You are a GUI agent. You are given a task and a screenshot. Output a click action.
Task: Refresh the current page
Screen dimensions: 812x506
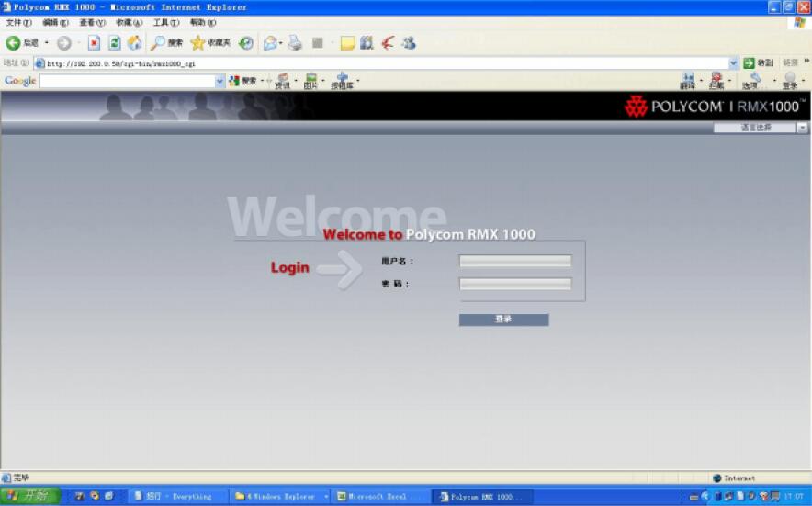115,43
